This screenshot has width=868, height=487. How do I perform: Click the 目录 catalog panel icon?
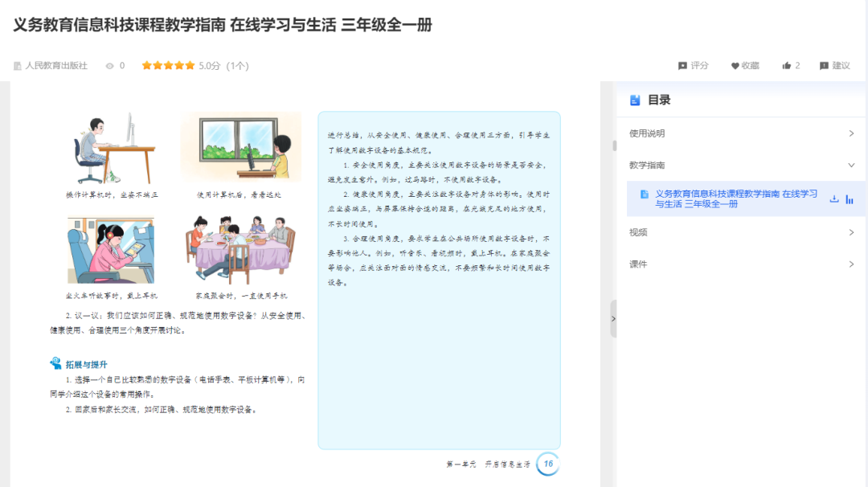[634, 100]
